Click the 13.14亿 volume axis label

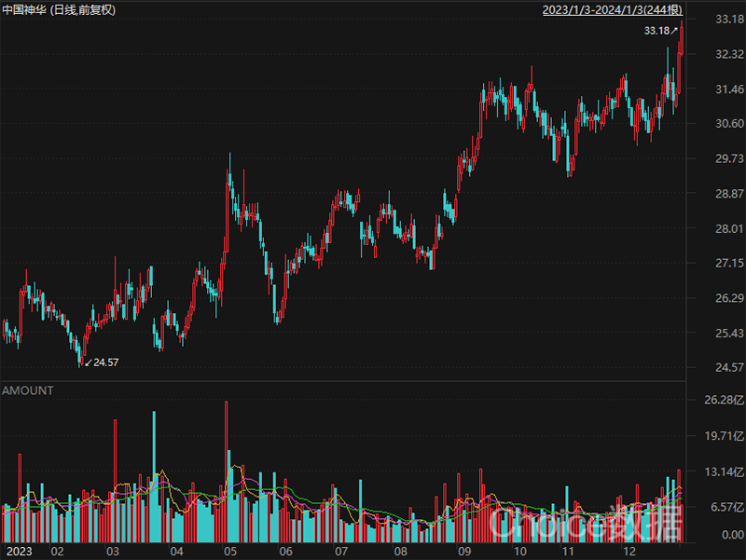point(719,471)
